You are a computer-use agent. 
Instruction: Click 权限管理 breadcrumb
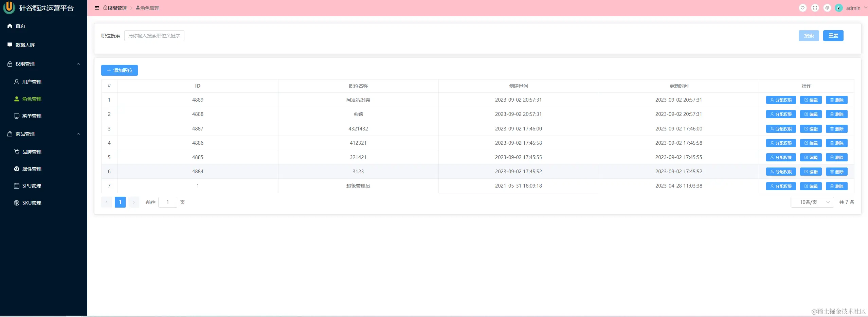[115, 8]
